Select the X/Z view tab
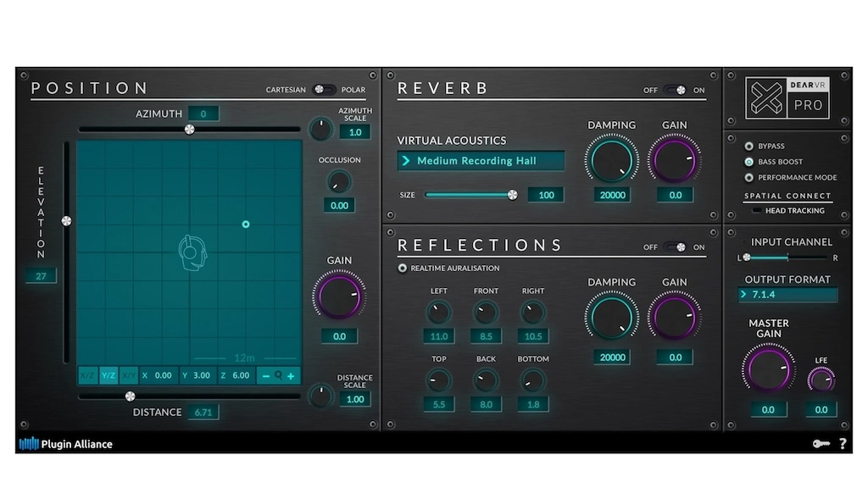 pos(87,375)
